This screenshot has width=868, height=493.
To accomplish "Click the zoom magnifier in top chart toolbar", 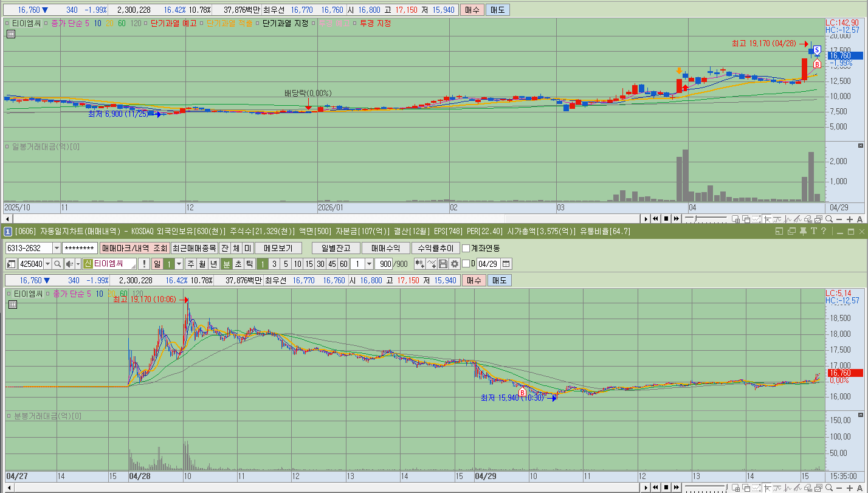I will [829, 219].
